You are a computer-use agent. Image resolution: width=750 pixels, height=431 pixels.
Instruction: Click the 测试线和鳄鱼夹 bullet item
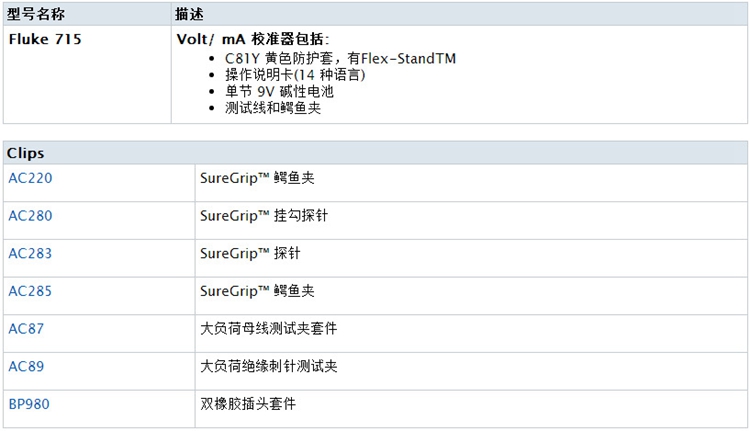(273, 108)
